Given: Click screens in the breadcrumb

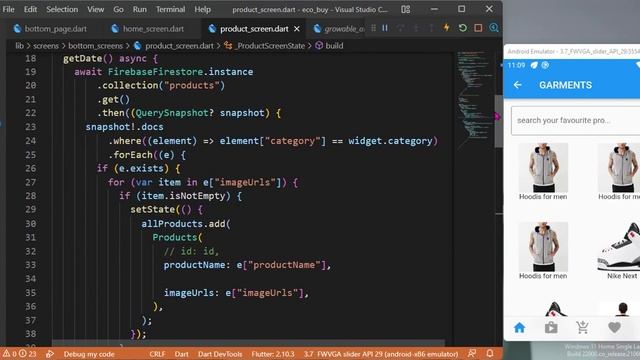Looking at the screenshot, I should pos(46,46).
